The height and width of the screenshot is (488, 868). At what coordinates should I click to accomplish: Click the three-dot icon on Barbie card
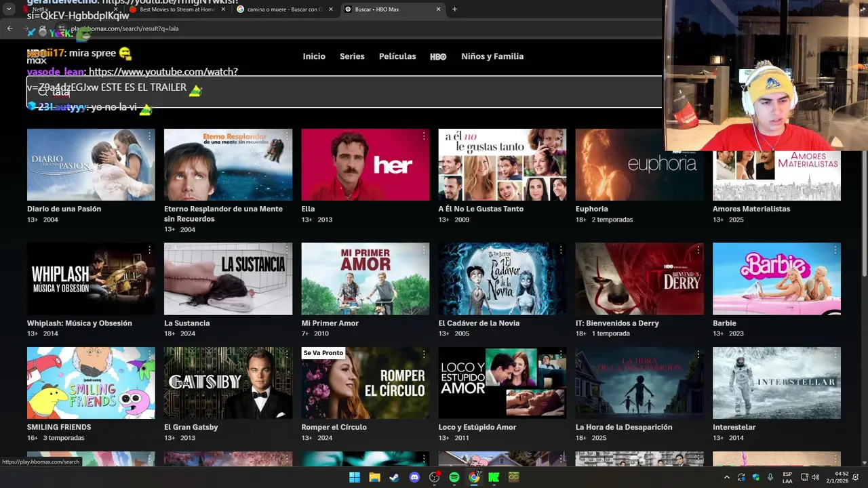835,250
